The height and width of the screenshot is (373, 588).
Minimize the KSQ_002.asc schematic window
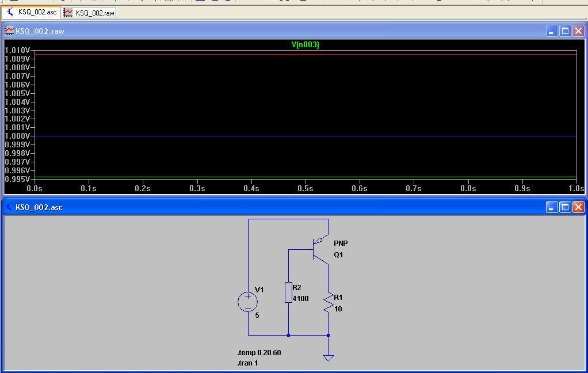552,207
